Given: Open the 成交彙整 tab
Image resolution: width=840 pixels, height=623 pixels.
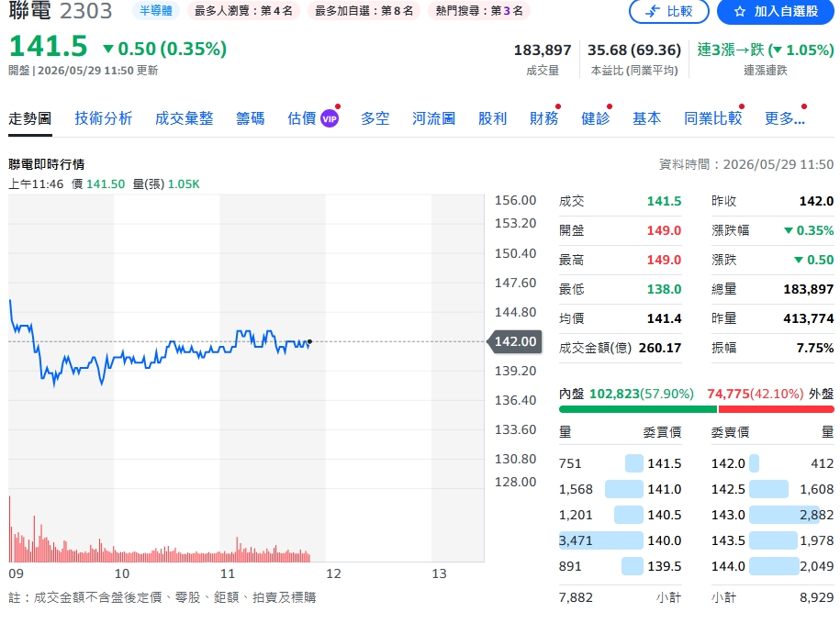Looking at the screenshot, I should click(x=184, y=118).
